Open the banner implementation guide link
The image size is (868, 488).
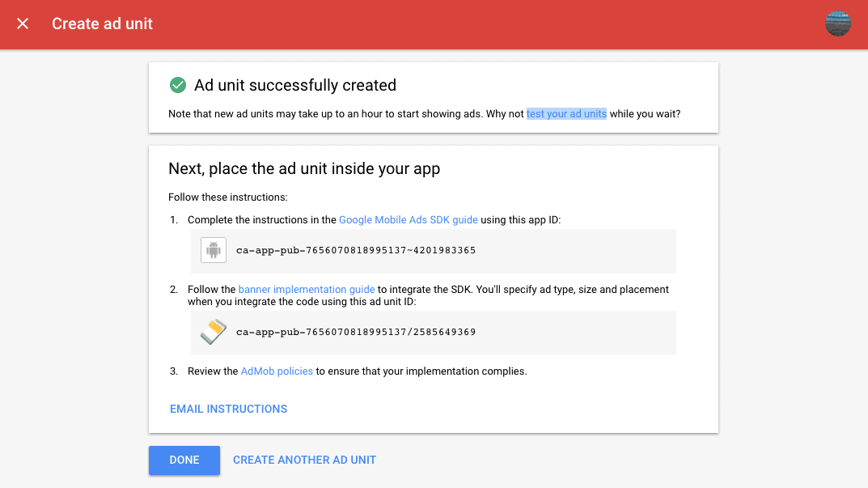click(306, 289)
